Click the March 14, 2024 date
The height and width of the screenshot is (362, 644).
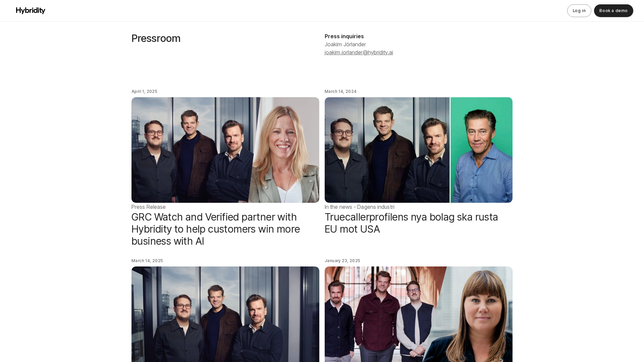point(340,92)
